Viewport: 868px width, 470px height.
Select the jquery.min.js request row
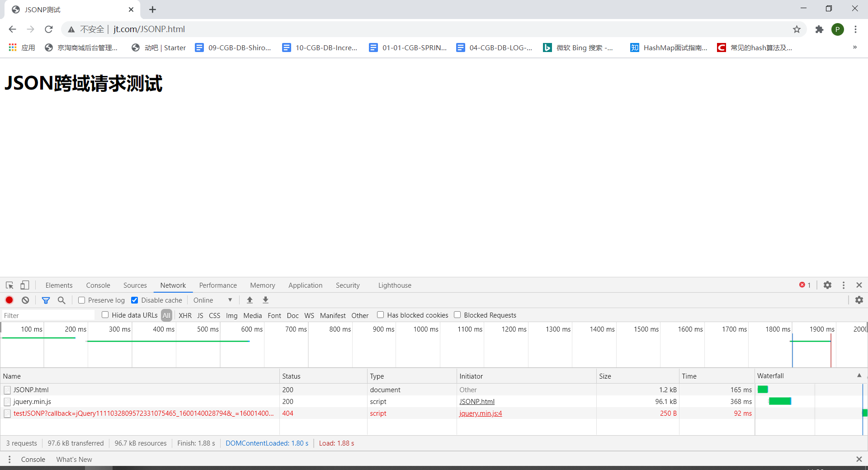tap(377, 401)
